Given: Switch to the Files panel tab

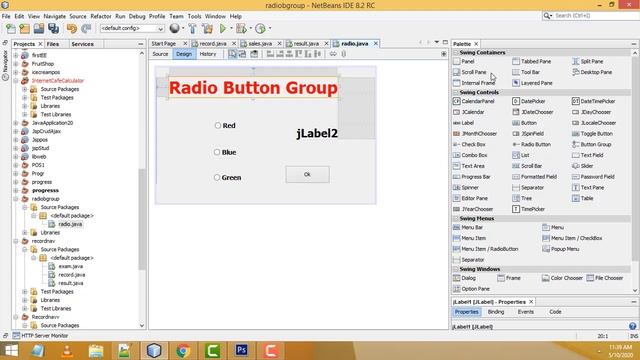Looking at the screenshot, I should point(53,44).
